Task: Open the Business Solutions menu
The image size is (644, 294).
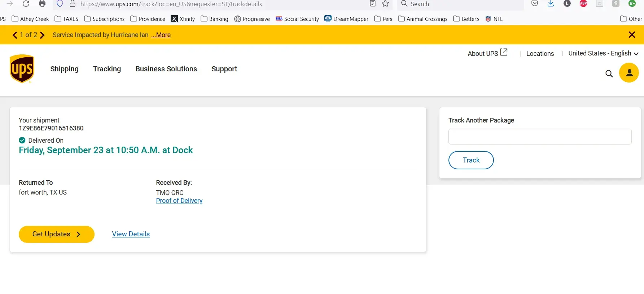Action: [x=166, y=69]
